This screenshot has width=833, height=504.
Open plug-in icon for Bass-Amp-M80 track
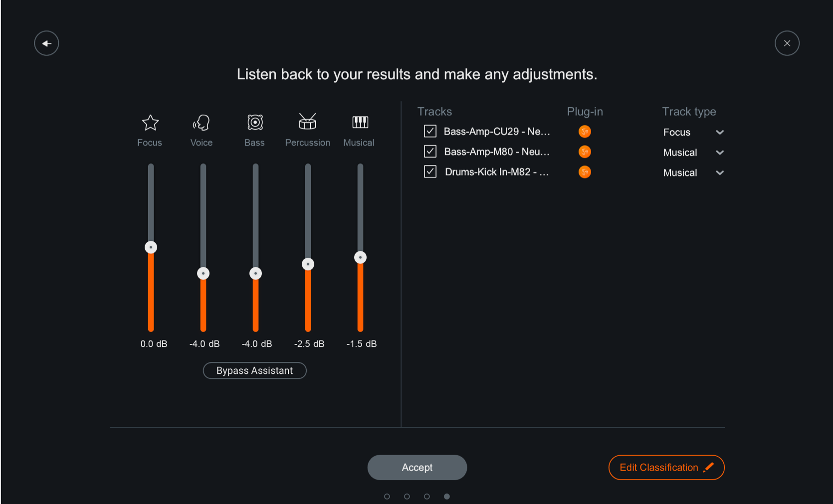pos(585,152)
